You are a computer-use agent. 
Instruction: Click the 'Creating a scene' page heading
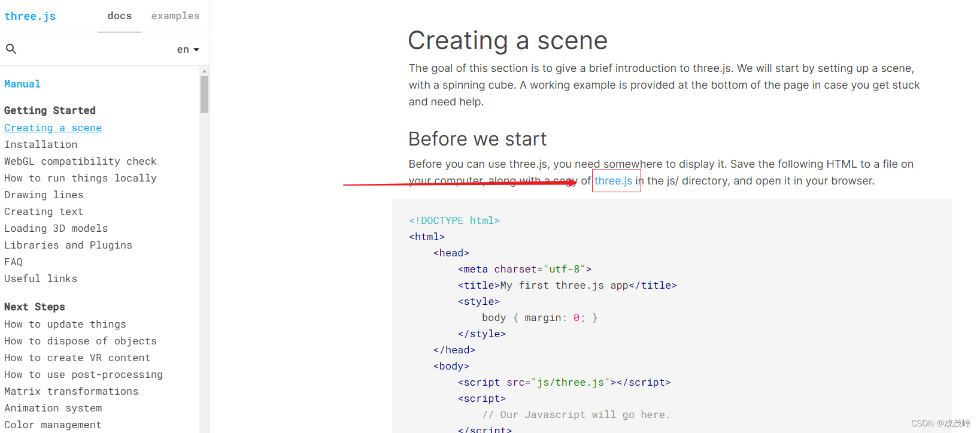tap(508, 41)
